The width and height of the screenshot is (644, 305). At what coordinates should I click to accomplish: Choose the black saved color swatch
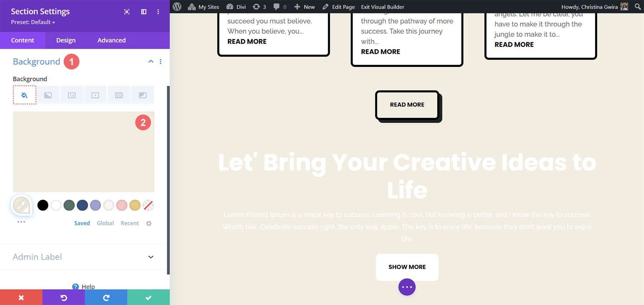(x=43, y=205)
